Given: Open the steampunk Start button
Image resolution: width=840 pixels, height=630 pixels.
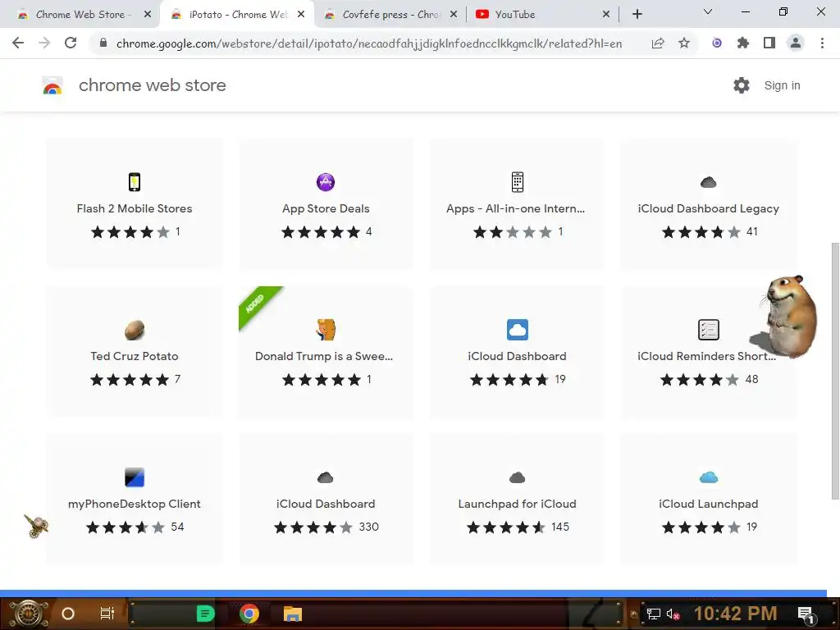Looking at the screenshot, I should tap(29, 614).
